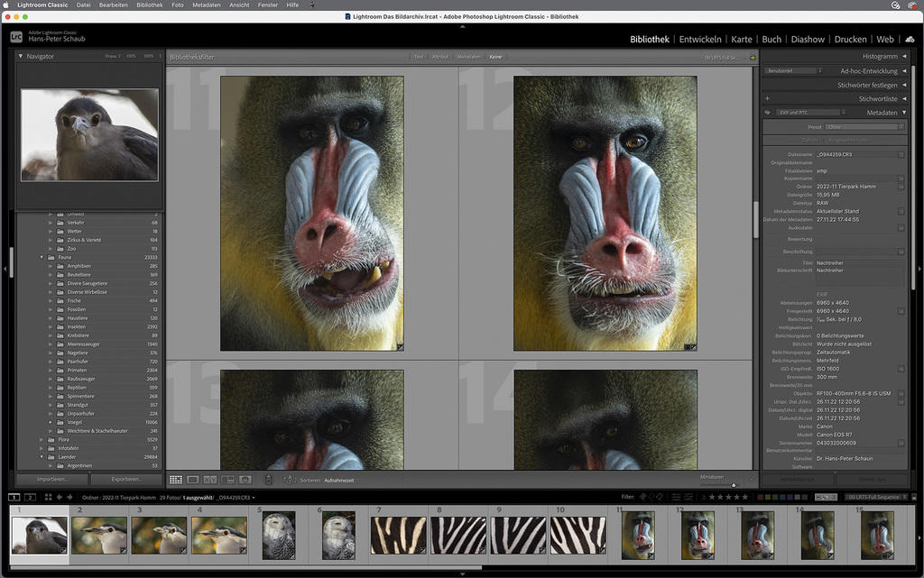Open the Benutzerdef. saved preset dropdown
924x578 pixels.
[793, 70]
